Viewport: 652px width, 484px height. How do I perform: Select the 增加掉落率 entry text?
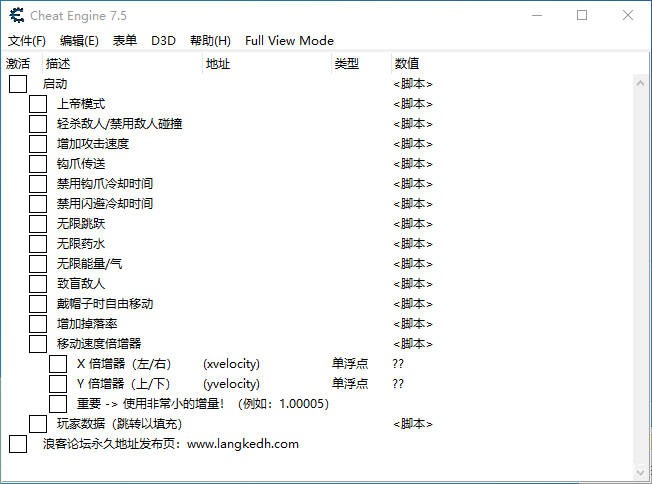(x=87, y=323)
